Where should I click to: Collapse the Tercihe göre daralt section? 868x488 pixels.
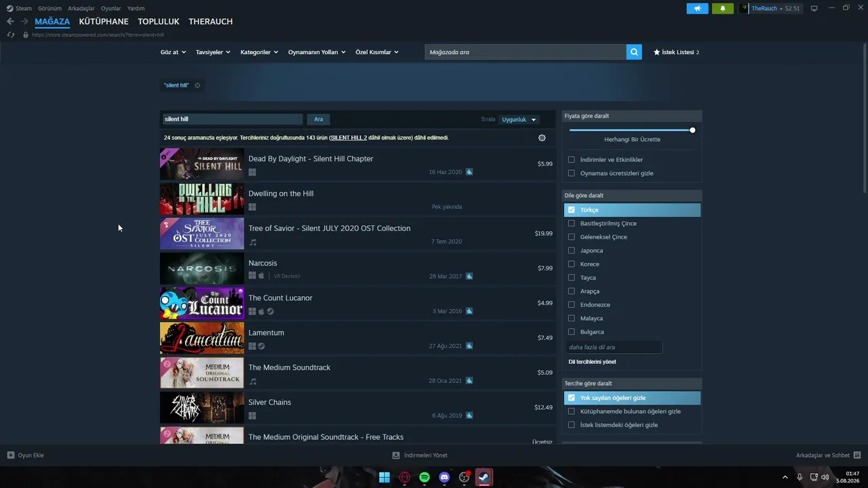tap(632, 384)
